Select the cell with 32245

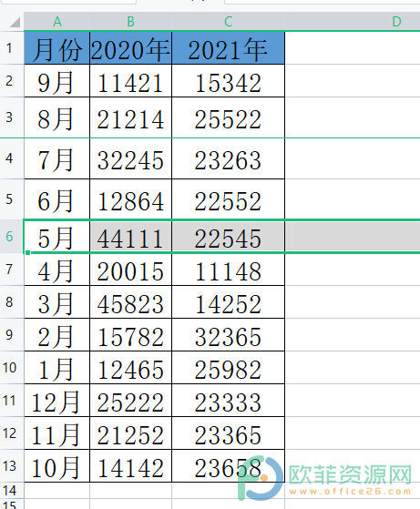(130, 158)
